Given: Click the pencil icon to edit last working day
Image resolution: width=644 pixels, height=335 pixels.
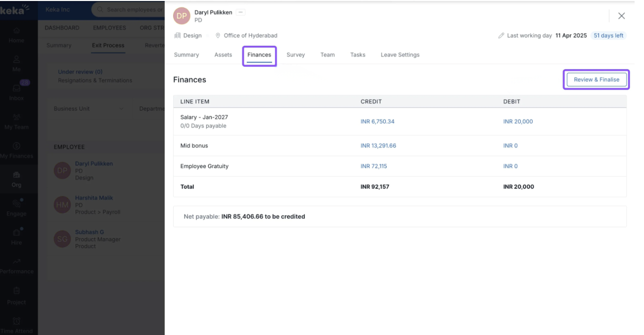Looking at the screenshot, I should 501,36.
